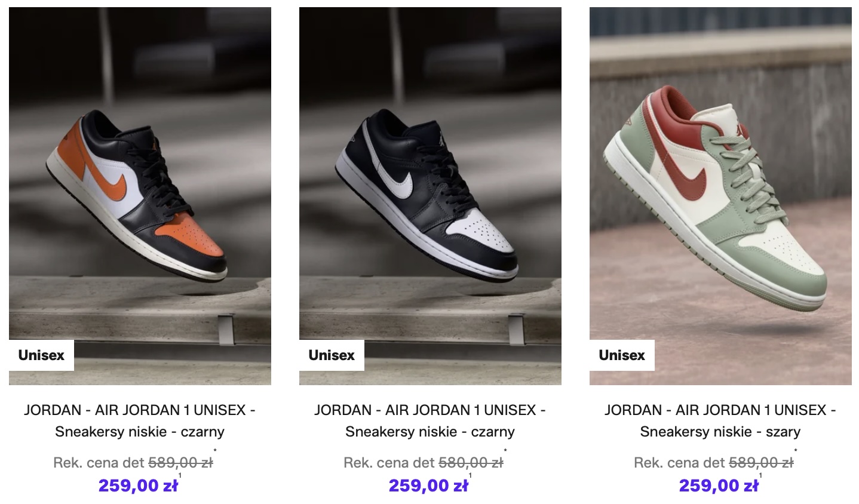Open the product title under the orange shoe
Viewport: 859px width, 504px height.
[140, 421]
